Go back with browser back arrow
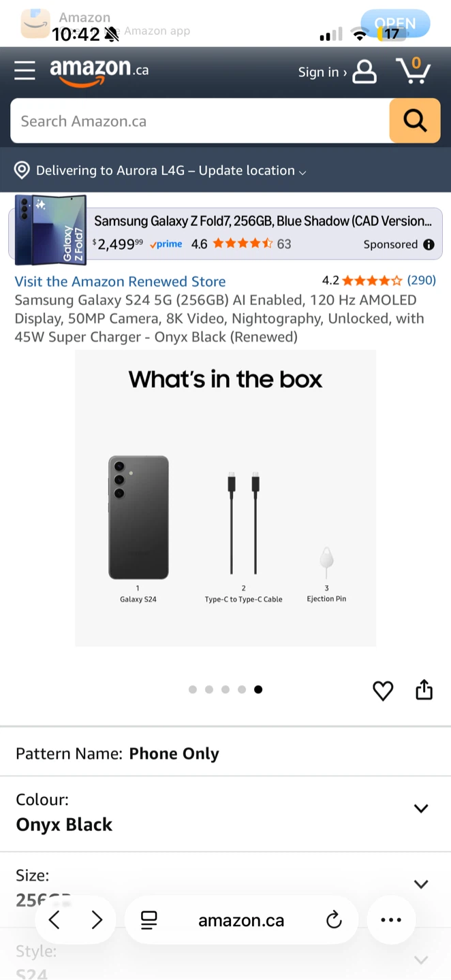The height and width of the screenshot is (980, 451). click(x=55, y=921)
